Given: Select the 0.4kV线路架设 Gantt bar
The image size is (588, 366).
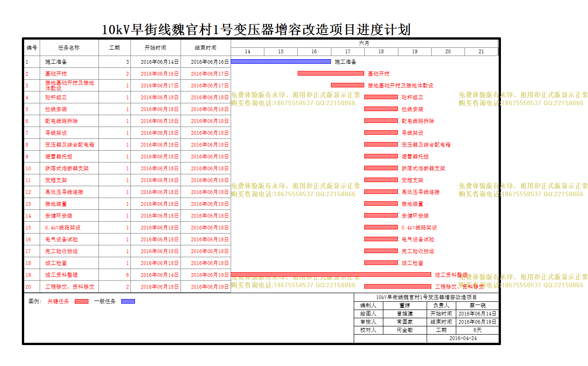Looking at the screenshot, I should click(381, 227).
